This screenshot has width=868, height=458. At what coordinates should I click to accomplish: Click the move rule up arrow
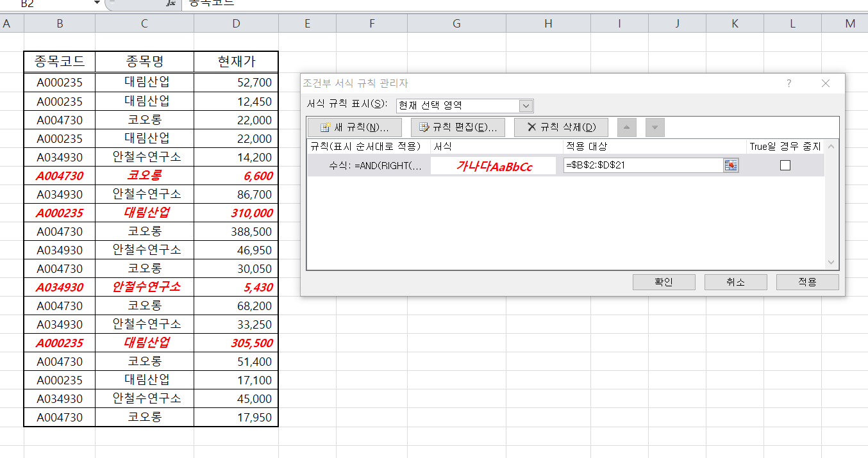tap(626, 127)
